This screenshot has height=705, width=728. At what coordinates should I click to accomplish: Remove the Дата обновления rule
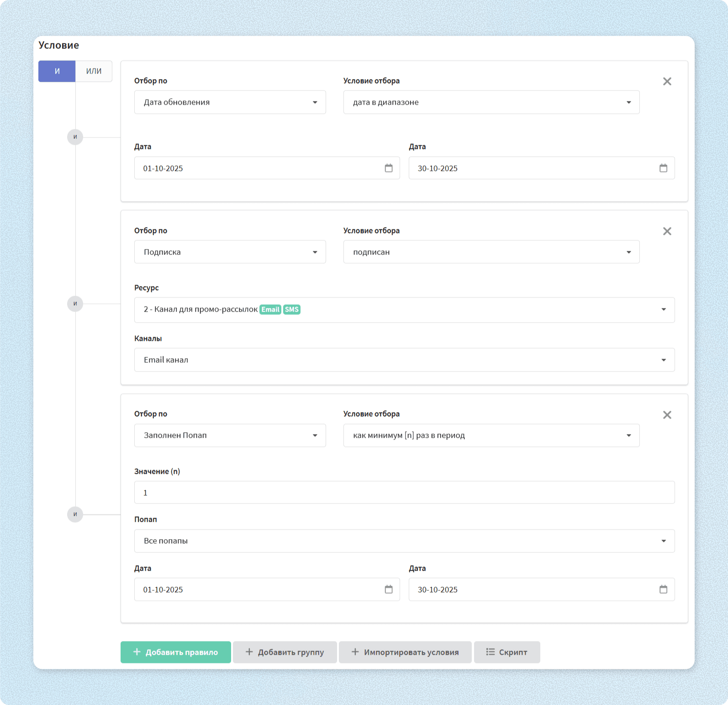[x=667, y=81]
